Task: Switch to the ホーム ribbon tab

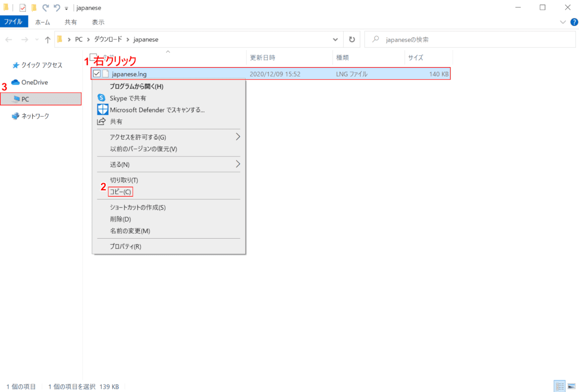Action: click(43, 22)
